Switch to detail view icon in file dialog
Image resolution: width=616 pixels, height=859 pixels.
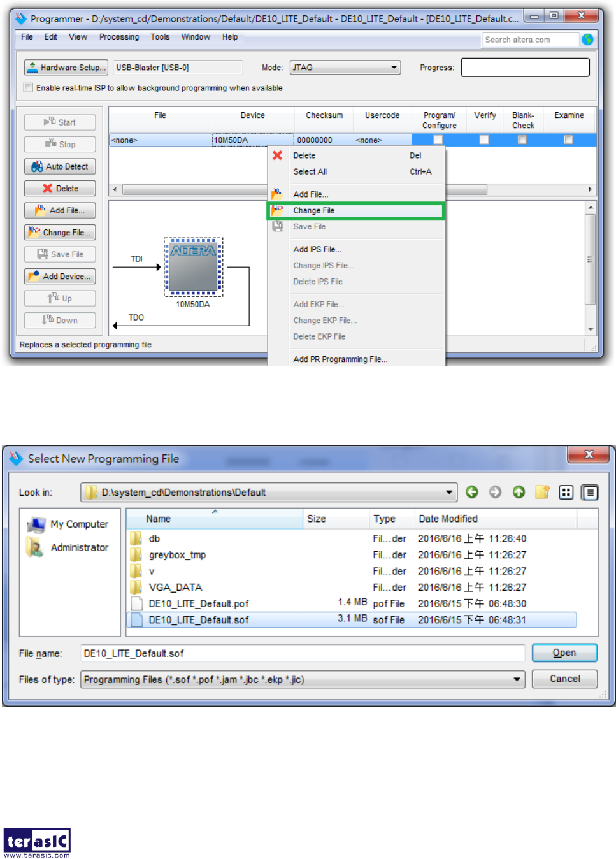coord(590,493)
